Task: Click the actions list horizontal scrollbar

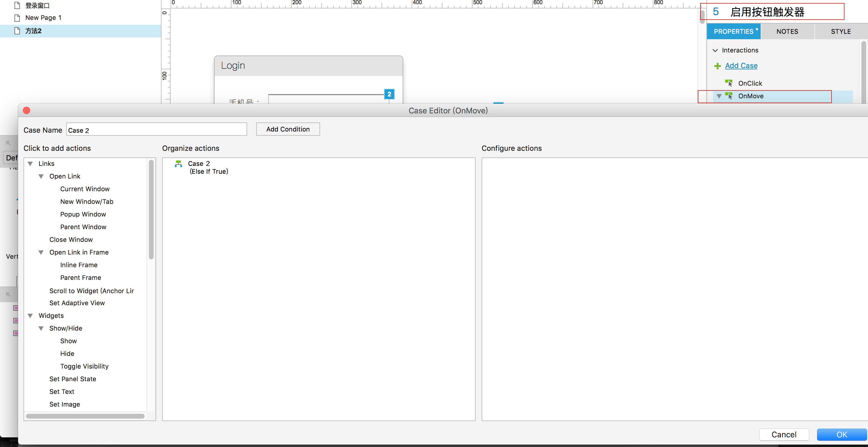Action: (x=85, y=416)
